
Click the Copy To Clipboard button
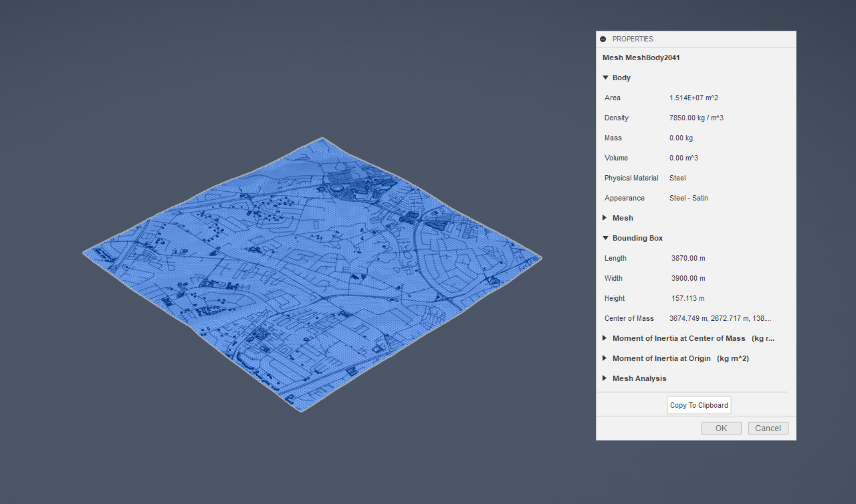pos(698,404)
